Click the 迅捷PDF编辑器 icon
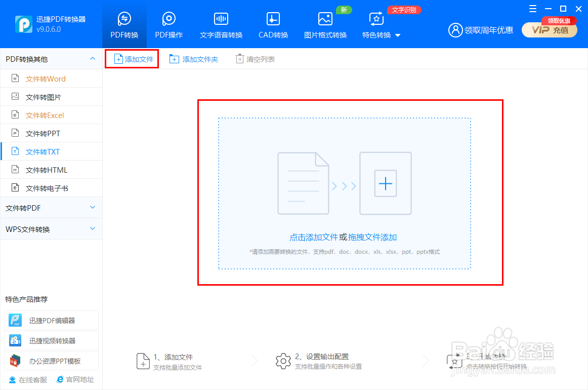 [15, 320]
